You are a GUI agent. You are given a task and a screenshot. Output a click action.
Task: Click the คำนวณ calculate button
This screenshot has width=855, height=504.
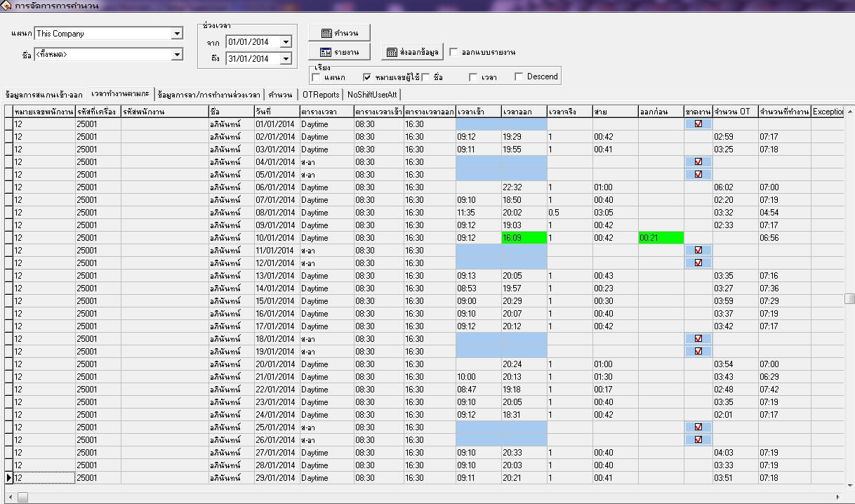(339, 33)
